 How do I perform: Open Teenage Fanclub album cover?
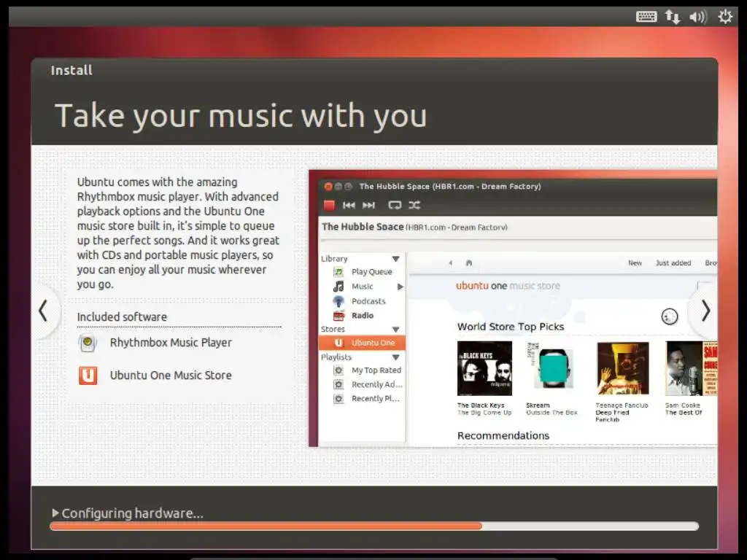pos(623,368)
